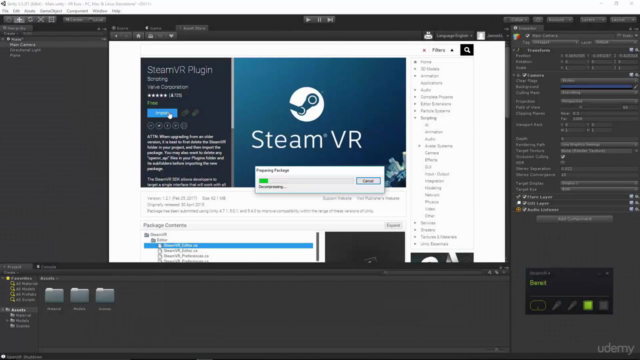The height and width of the screenshot is (360, 640).
Task: Click the camera Background color swatch
Action: (x=596, y=87)
